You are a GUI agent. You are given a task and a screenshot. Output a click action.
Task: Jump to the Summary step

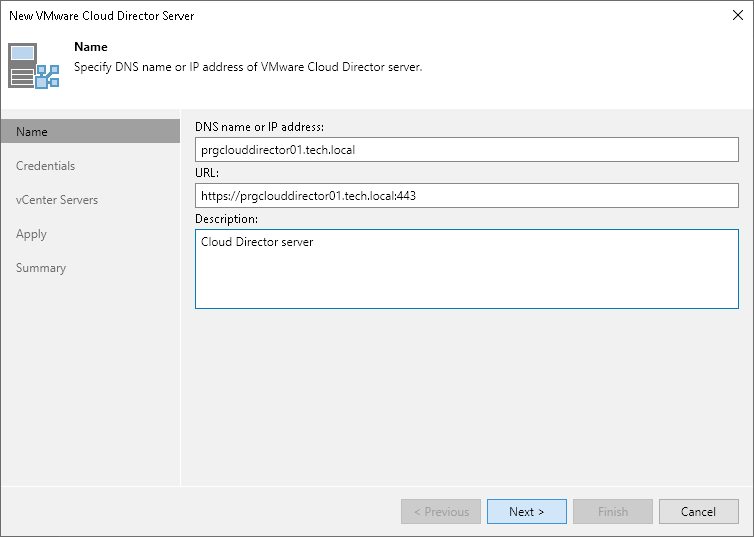(x=41, y=268)
